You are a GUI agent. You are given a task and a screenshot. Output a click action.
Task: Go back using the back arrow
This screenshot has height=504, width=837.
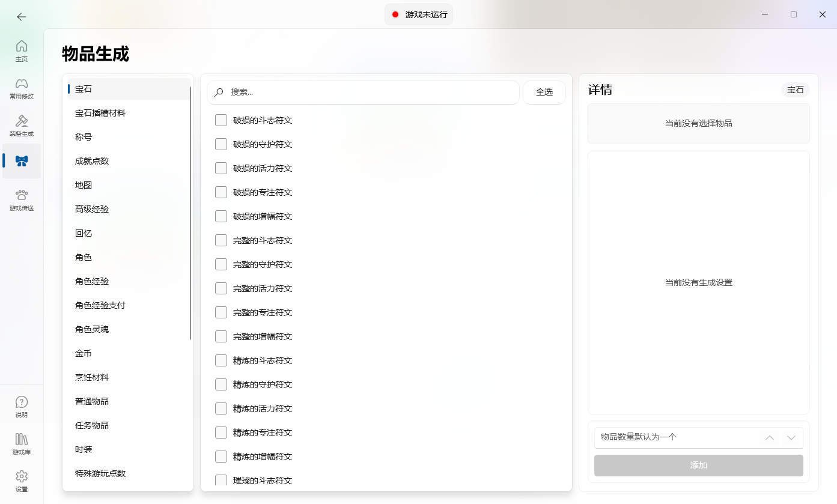pos(22,17)
